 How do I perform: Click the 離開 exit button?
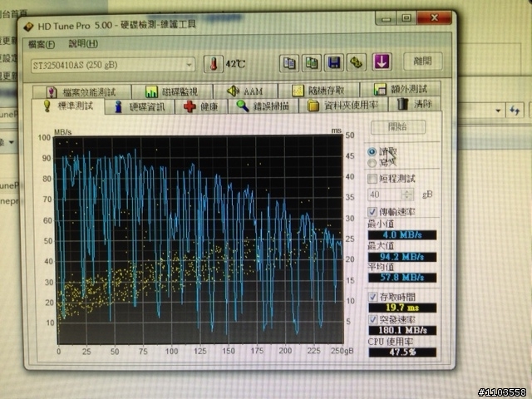point(423,62)
